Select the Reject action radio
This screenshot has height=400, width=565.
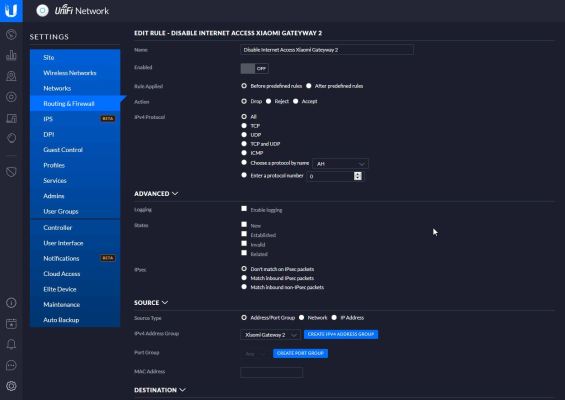pos(268,101)
